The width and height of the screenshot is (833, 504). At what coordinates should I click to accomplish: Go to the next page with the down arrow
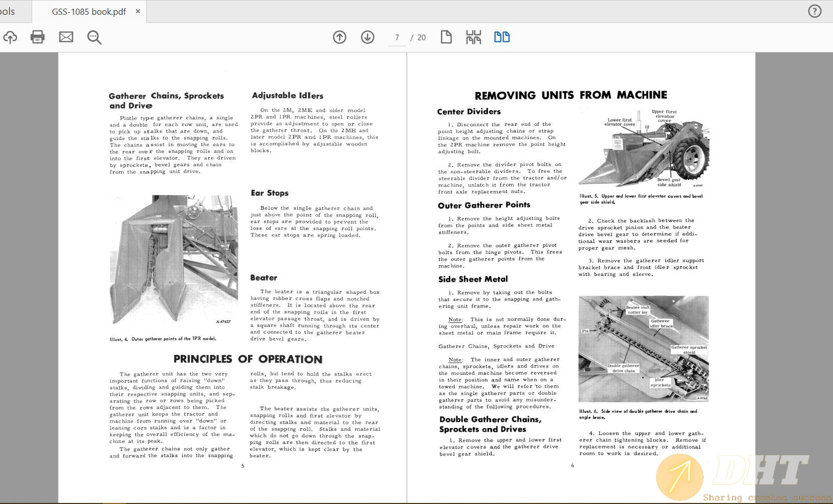[368, 37]
